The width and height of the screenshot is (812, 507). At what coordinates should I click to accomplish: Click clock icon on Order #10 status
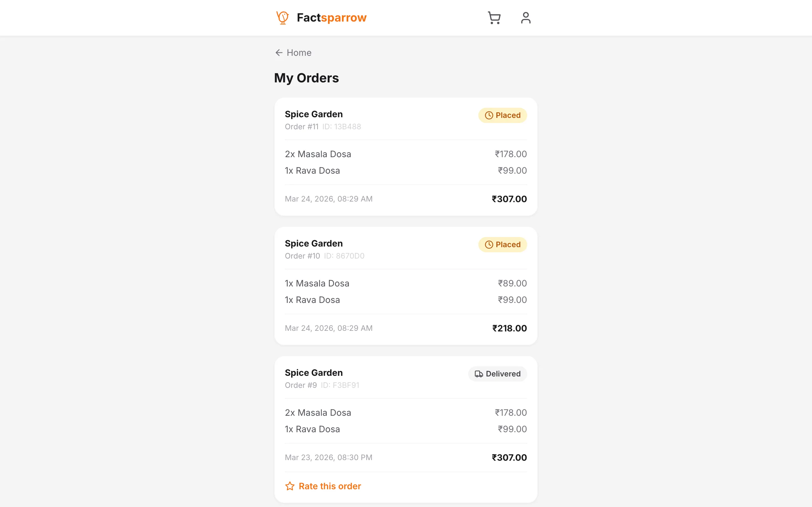point(489,245)
